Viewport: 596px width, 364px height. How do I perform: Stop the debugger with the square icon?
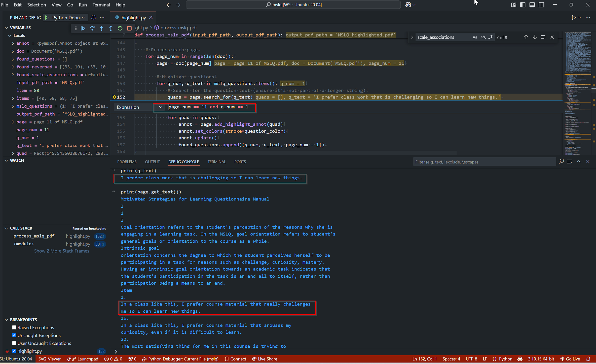[x=129, y=28]
